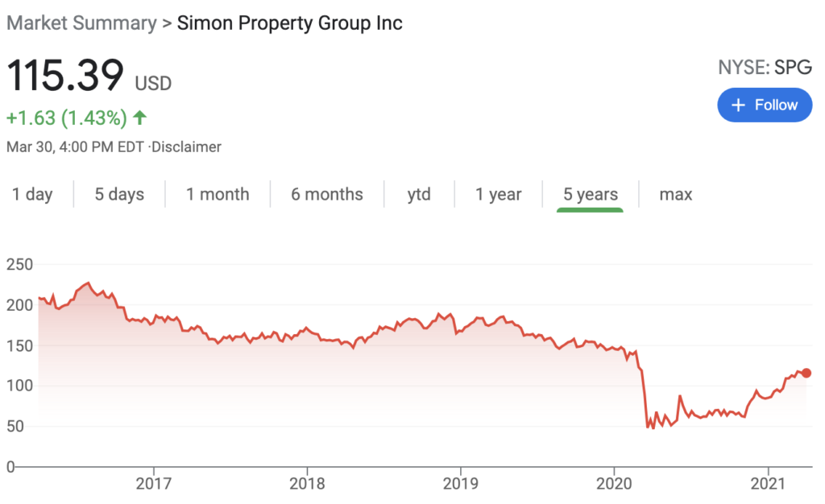Click the 2019 x-axis year label

(x=460, y=483)
